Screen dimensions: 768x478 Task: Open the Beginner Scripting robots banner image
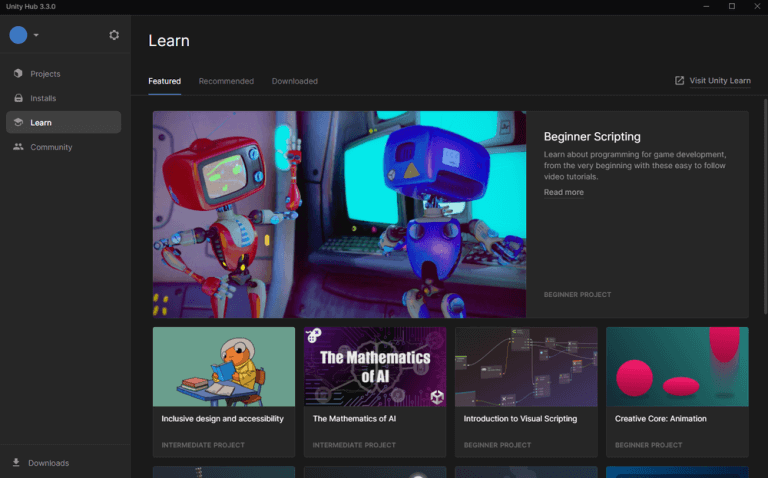pos(339,214)
